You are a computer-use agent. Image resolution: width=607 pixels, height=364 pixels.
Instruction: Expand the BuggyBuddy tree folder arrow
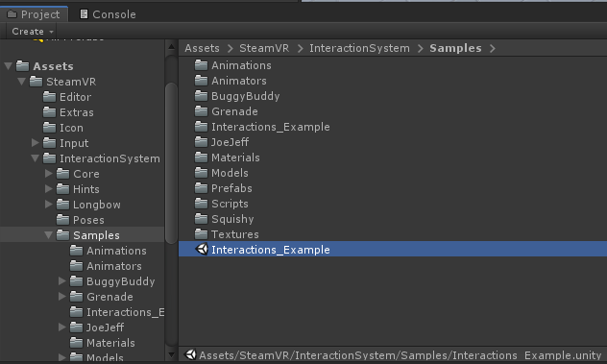(x=62, y=281)
